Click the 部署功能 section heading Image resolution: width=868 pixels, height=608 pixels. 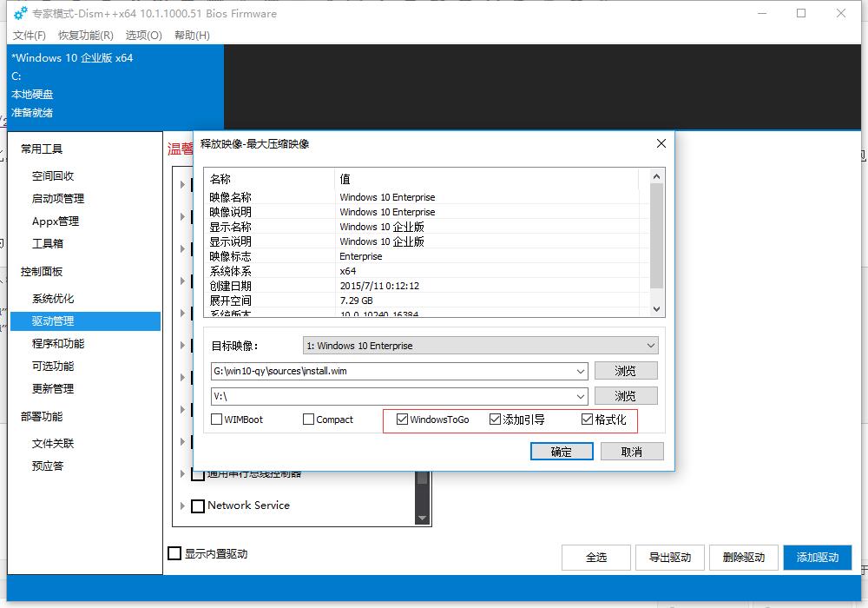(42, 416)
